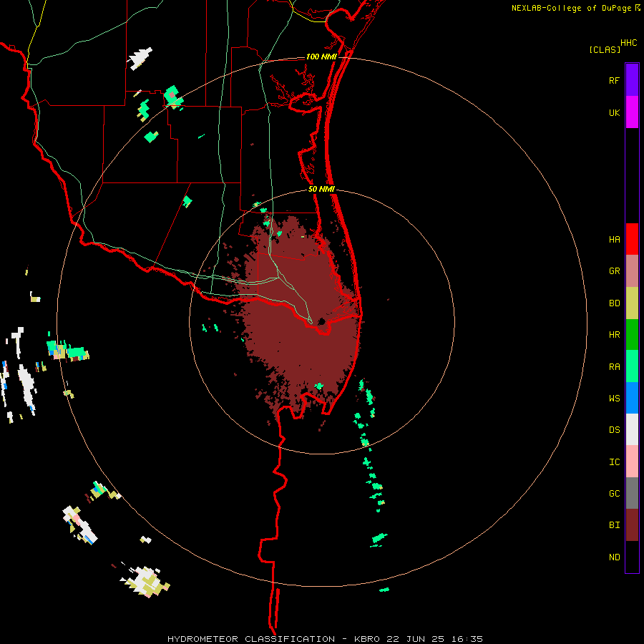Click the UK legend label
The width and height of the screenshot is (644, 644).
[x=614, y=113]
